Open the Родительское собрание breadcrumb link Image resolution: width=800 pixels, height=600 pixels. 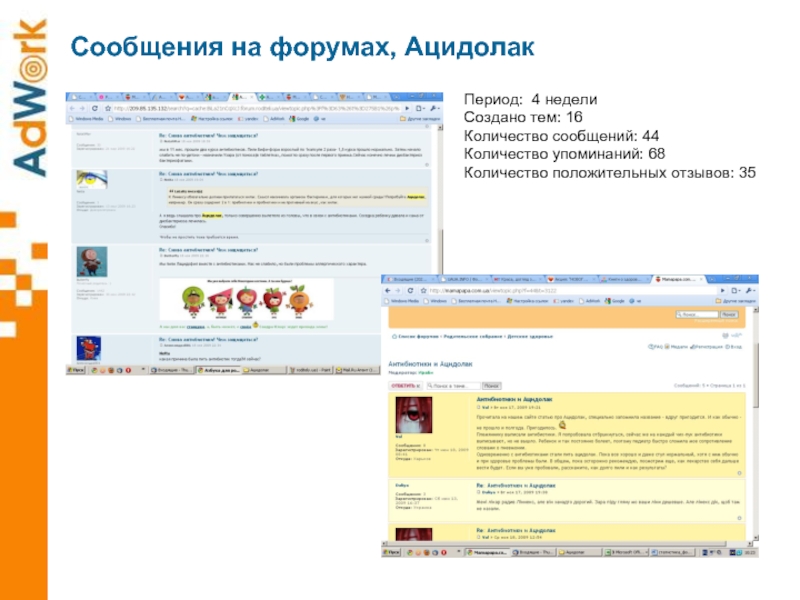[x=473, y=337]
